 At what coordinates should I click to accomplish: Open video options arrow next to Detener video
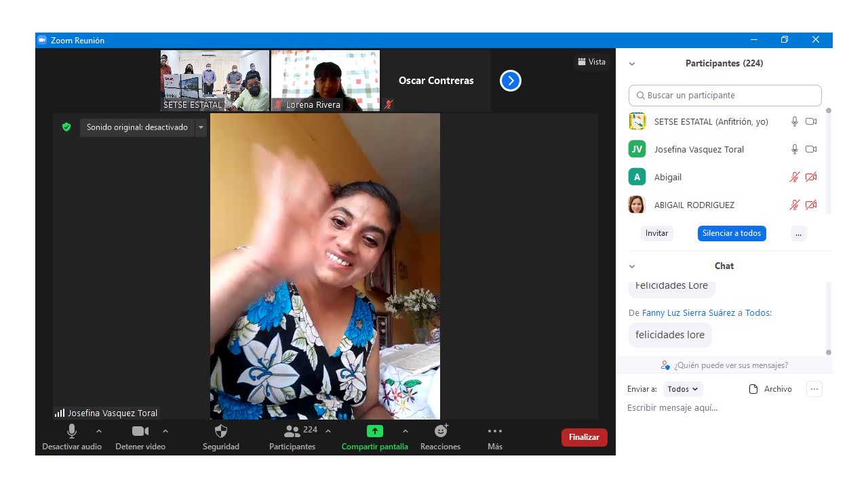pyautogui.click(x=165, y=431)
